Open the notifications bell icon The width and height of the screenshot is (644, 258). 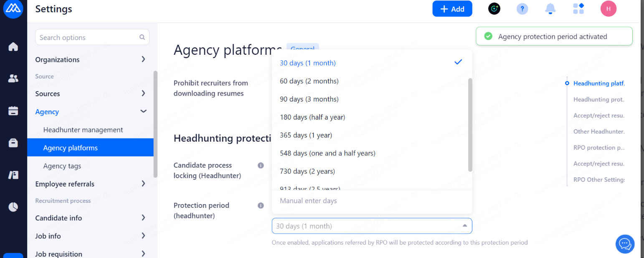(x=550, y=9)
